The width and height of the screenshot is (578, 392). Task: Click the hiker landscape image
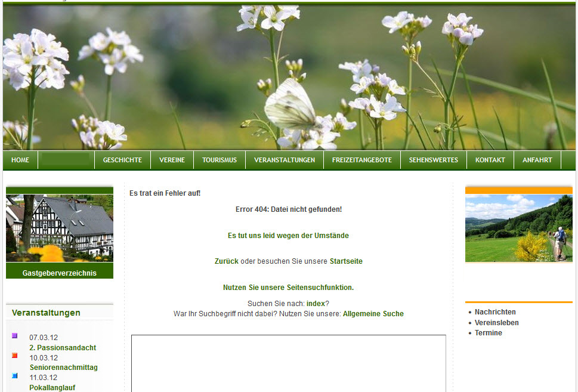pos(518,229)
